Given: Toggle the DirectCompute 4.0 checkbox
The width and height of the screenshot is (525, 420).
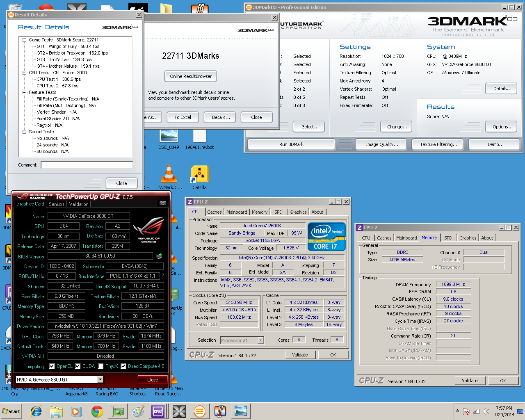Looking at the screenshot, I should tap(123, 366).
